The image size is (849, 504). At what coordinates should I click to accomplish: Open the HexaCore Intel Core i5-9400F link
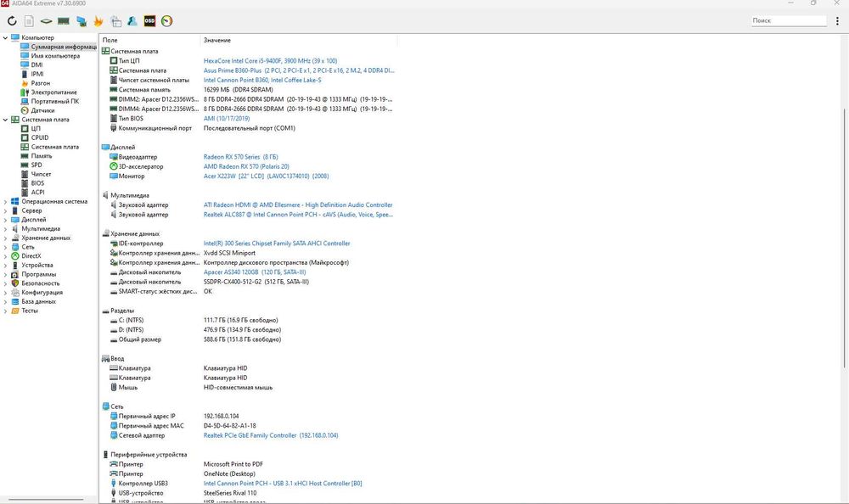click(270, 61)
